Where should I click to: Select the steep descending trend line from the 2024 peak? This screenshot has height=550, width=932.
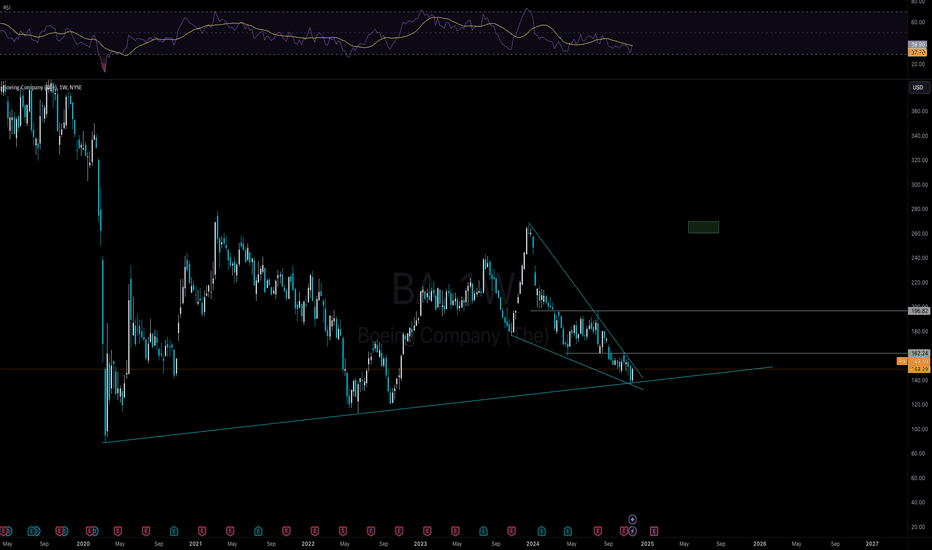pyautogui.click(x=585, y=300)
